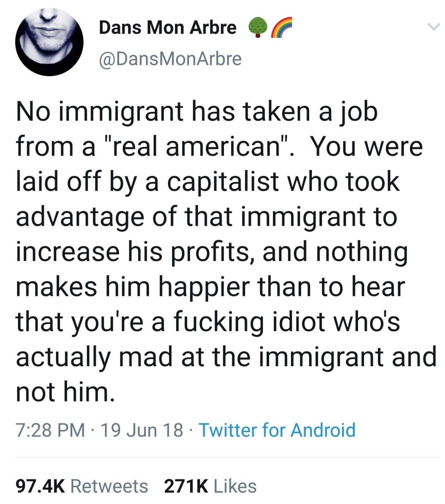Select the 7:28 PM timestamp
The height and width of the screenshot is (504, 445).
[51, 430]
